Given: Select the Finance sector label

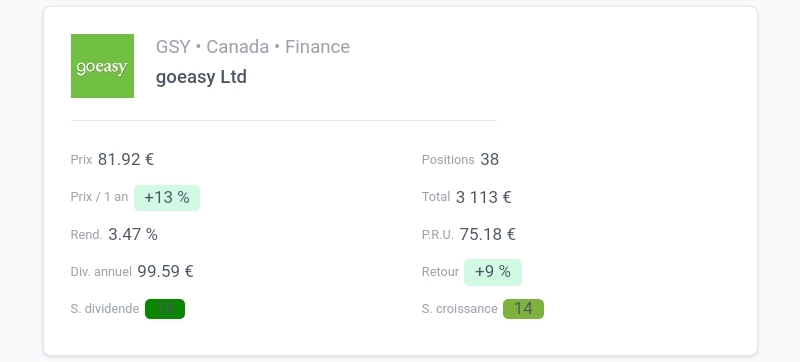Looking at the screenshot, I should 317,47.
